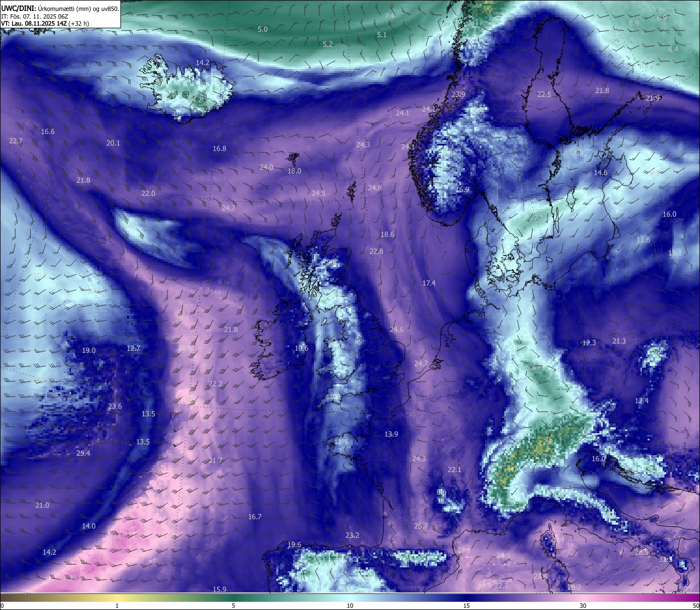Click the map value '17.4' in the North Sea
Image resolution: width=700 pixels, height=610 pixels.
429,283
